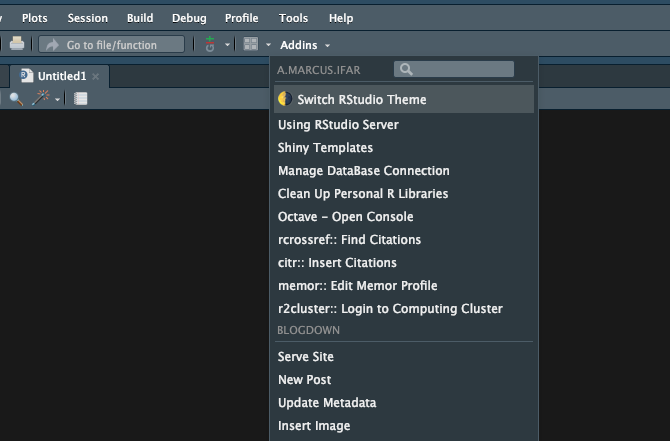The width and height of the screenshot is (670, 441).
Task: Click the code tools magic wand icon
Action: [x=41, y=98]
